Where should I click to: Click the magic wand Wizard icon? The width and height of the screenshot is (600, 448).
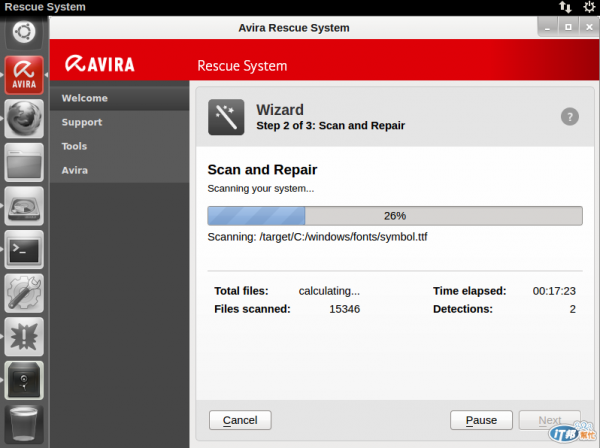point(226,117)
